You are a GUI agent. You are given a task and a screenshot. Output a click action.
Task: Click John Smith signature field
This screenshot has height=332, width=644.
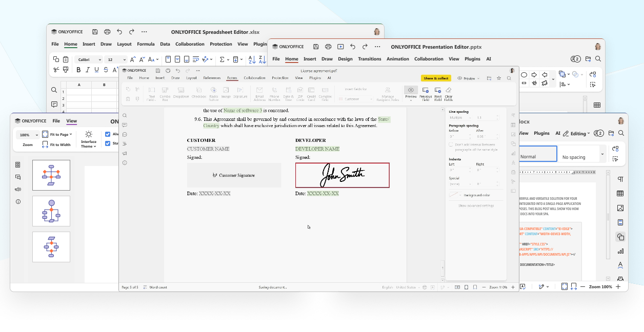[x=343, y=175]
